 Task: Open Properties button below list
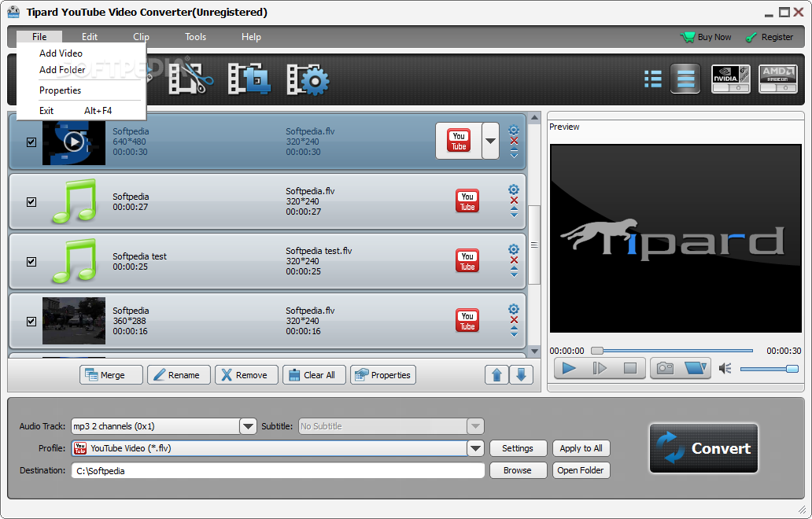point(383,374)
